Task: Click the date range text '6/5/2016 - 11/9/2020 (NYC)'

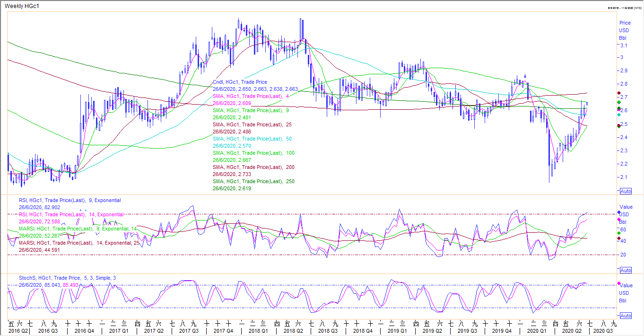Action: (624, 9)
